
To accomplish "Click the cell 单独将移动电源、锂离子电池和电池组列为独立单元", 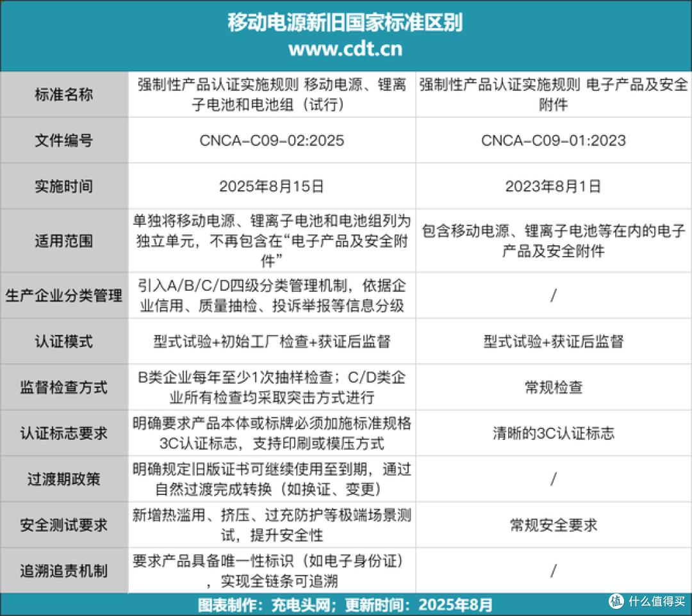I will point(272,241).
